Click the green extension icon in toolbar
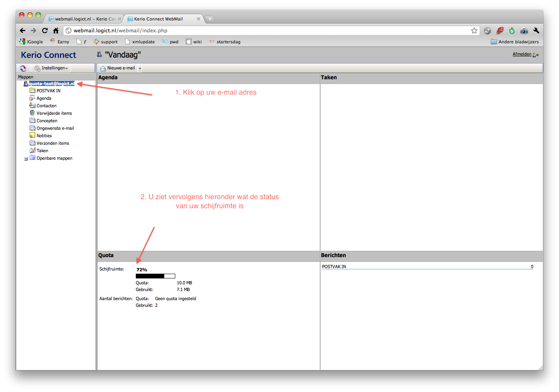This screenshot has width=559, height=392. tap(512, 31)
